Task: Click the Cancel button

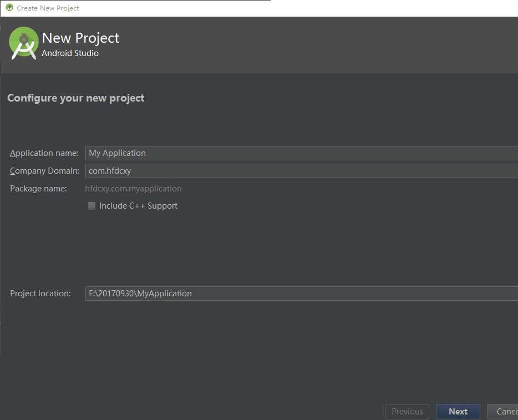Action: point(502,412)
